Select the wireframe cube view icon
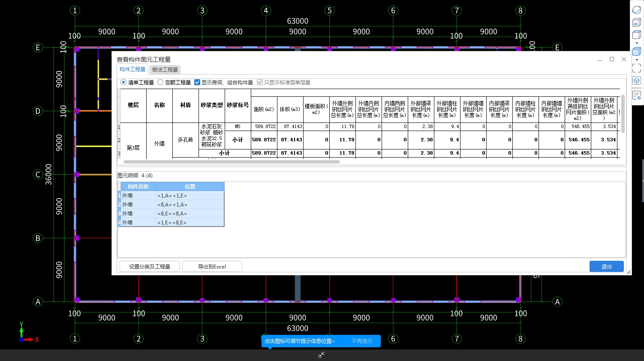This screenshot has height=361, width=644. 637,35
